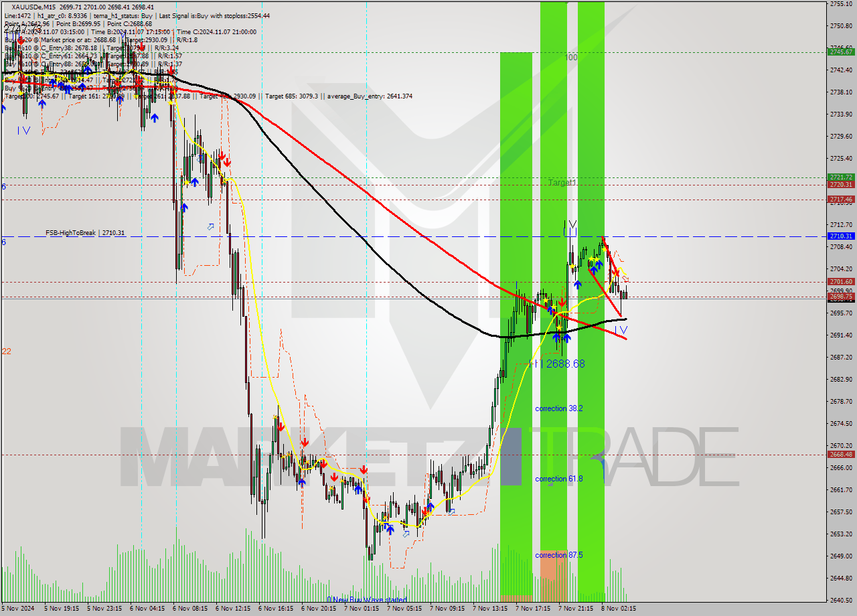Click the orange '22' label at left edge
857x616 pixels.
tap(6, 351)
